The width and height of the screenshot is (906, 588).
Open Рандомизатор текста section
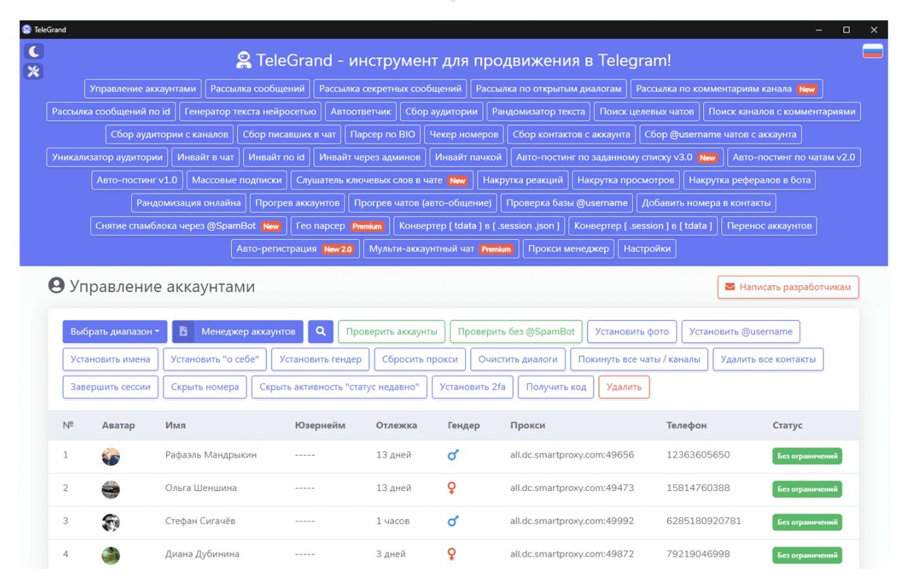(x=539, y=111)
